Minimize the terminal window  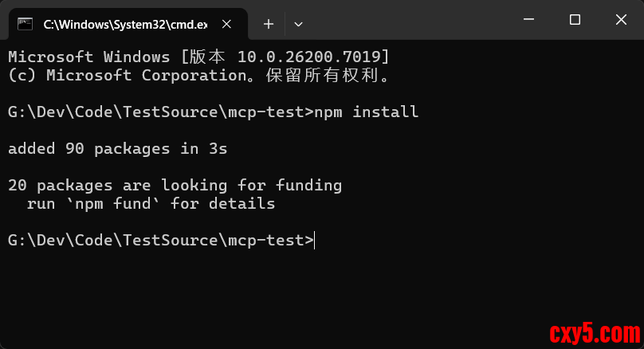point(531,20)
